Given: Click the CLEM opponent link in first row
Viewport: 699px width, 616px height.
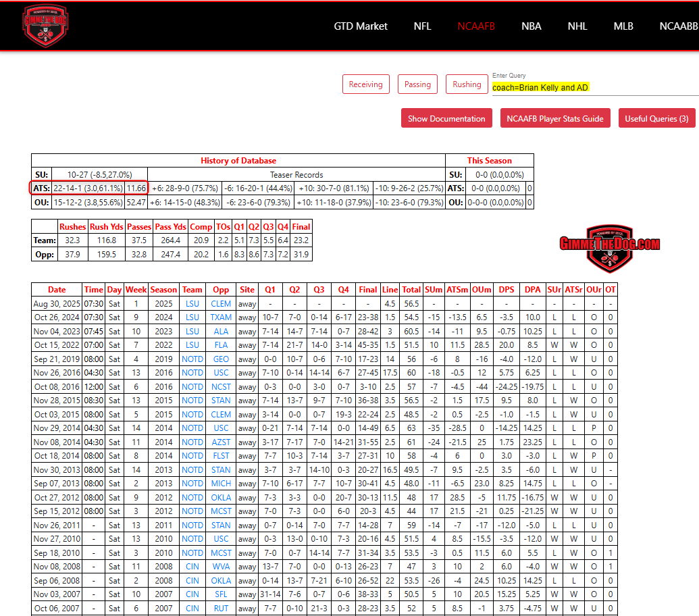Looking at the screenshot, I should tap(220, 303).
